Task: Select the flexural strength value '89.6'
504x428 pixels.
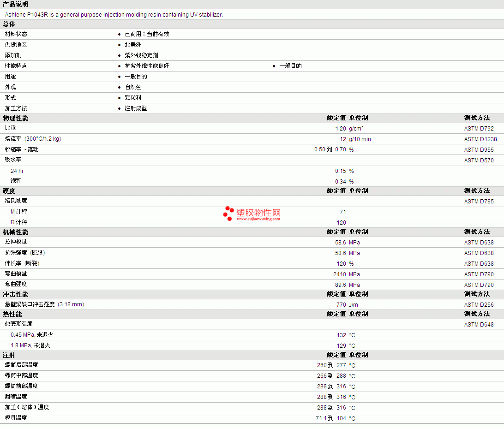Action: [341, 285]
